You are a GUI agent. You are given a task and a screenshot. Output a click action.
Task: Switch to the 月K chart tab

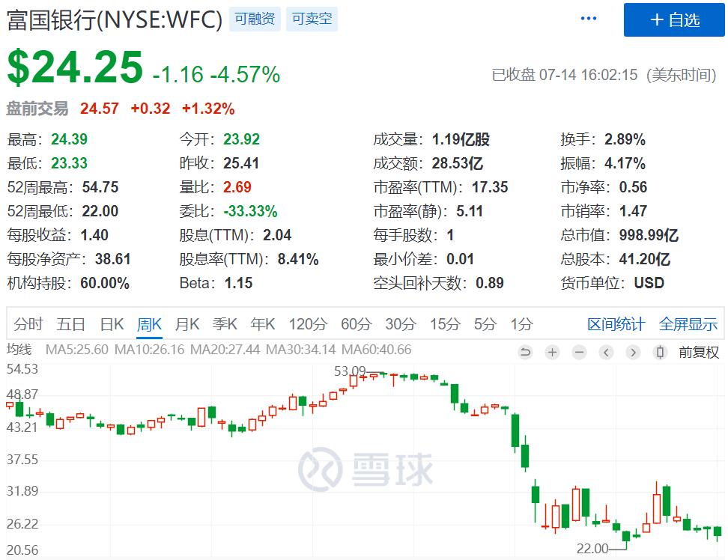[x=187, y=324]
